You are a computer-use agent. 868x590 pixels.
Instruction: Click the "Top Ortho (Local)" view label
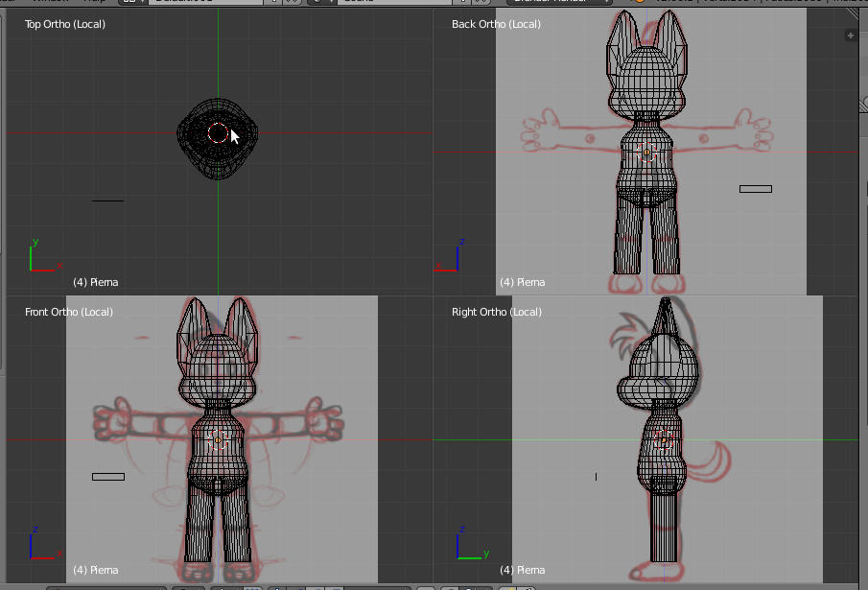[x=65, y=24]
